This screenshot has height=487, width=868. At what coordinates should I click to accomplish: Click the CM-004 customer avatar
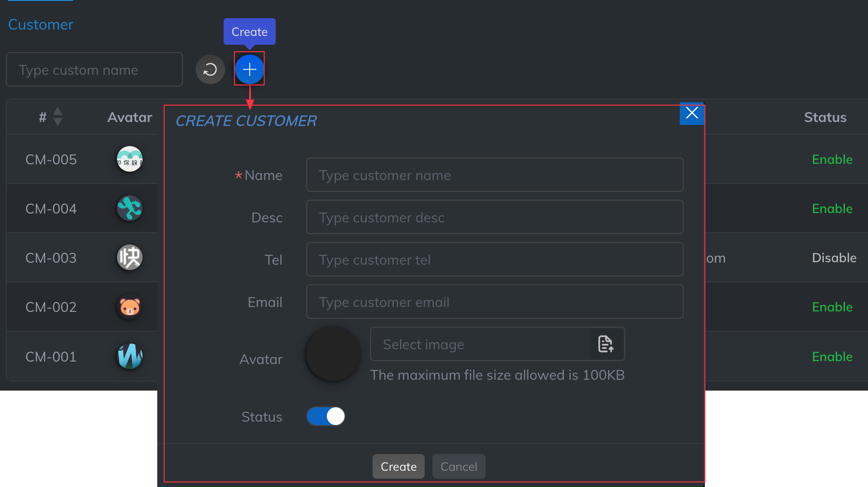(130, 208)
